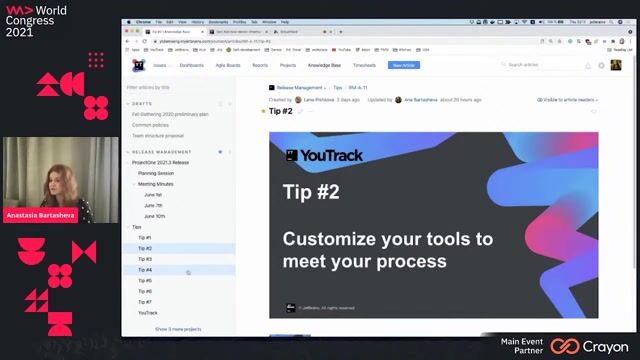640x360 pixels.
Task: Bookmark page with star icon in address bar
Action: pos(559,41)
